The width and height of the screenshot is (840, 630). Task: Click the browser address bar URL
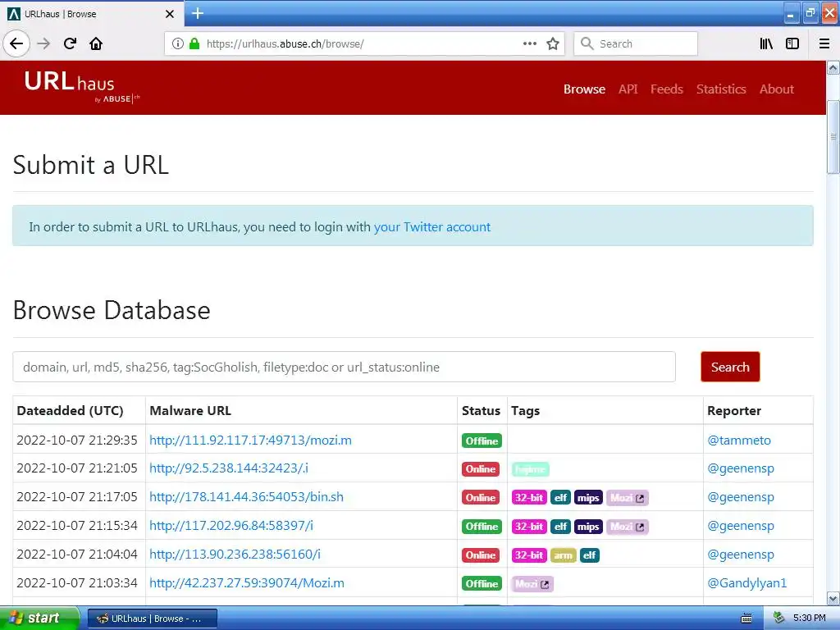[285, 44]
